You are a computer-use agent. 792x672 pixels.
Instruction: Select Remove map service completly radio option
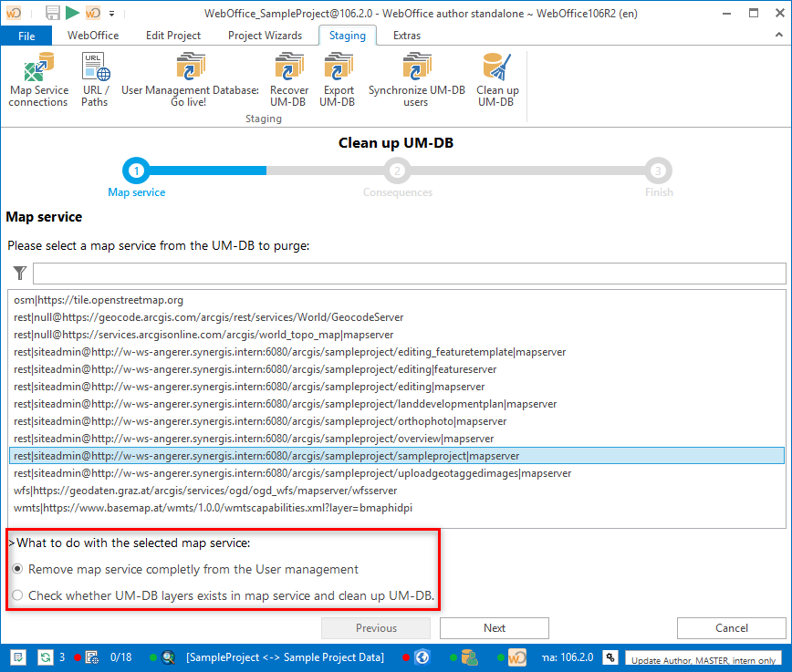tap(16, 569)
